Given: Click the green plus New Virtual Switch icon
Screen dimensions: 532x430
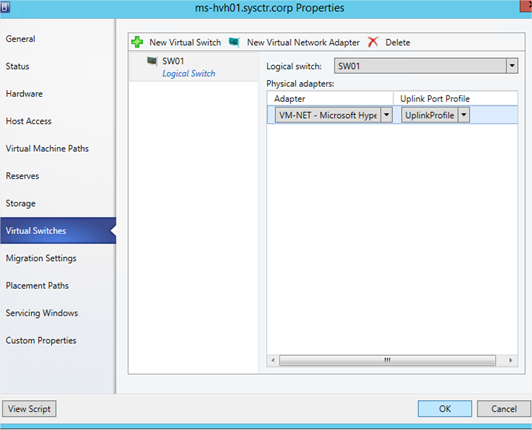Looking at the screenshot, I should point(137,42).
